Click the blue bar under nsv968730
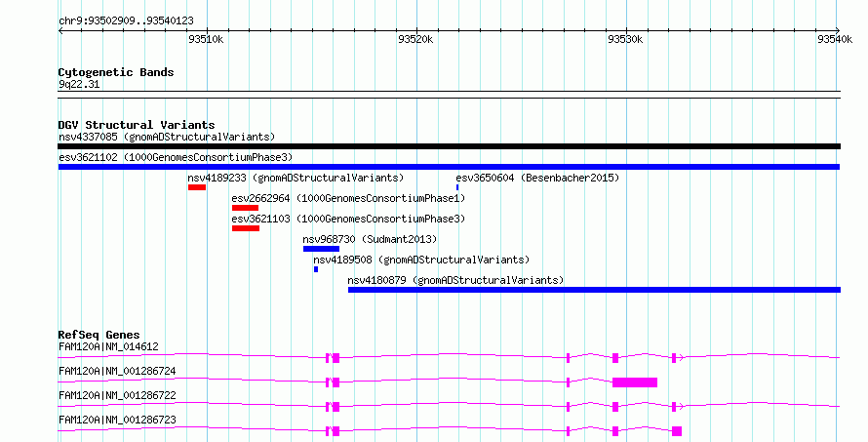 (321, 249)
